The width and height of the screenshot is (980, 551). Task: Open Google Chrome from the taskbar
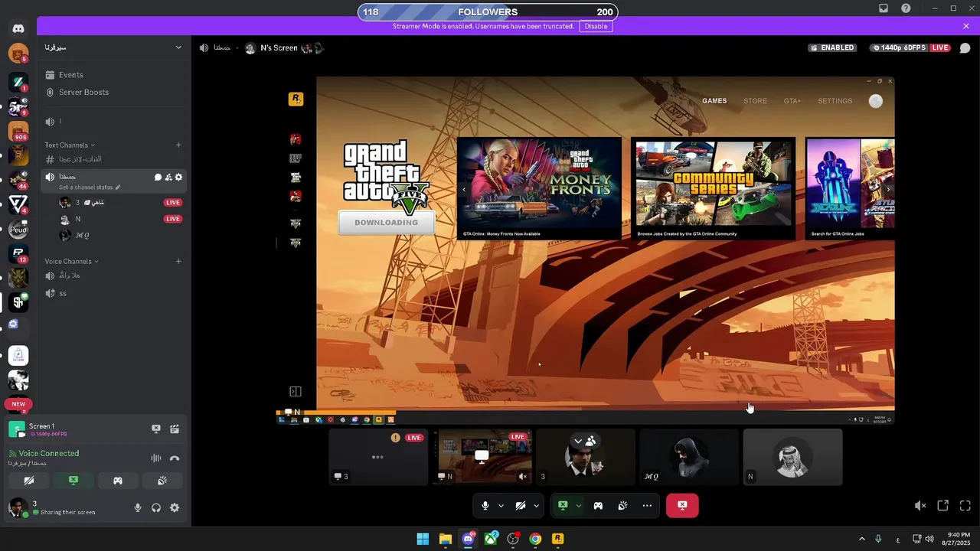(535, 539)
